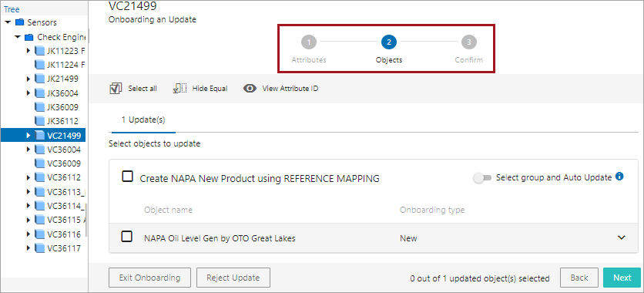Screen dimensions: 644x293
Task: Expand the NAPA Oil Level Gen row chevron
Action: 622,237
